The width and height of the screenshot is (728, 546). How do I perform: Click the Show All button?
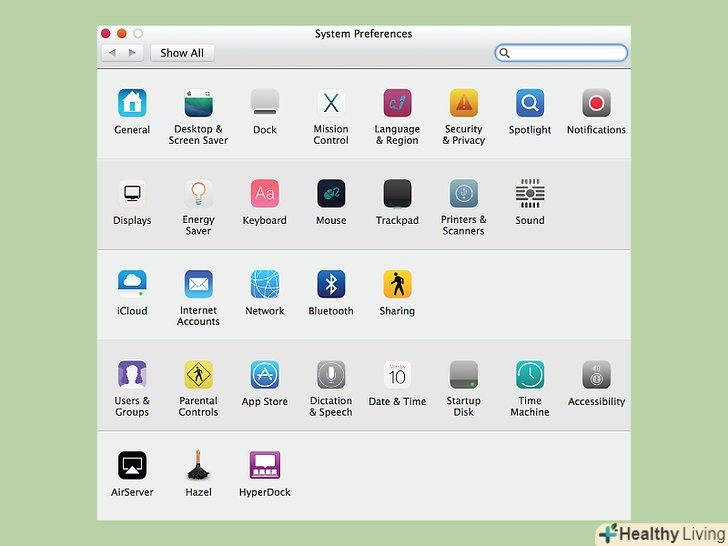(182, 53)
